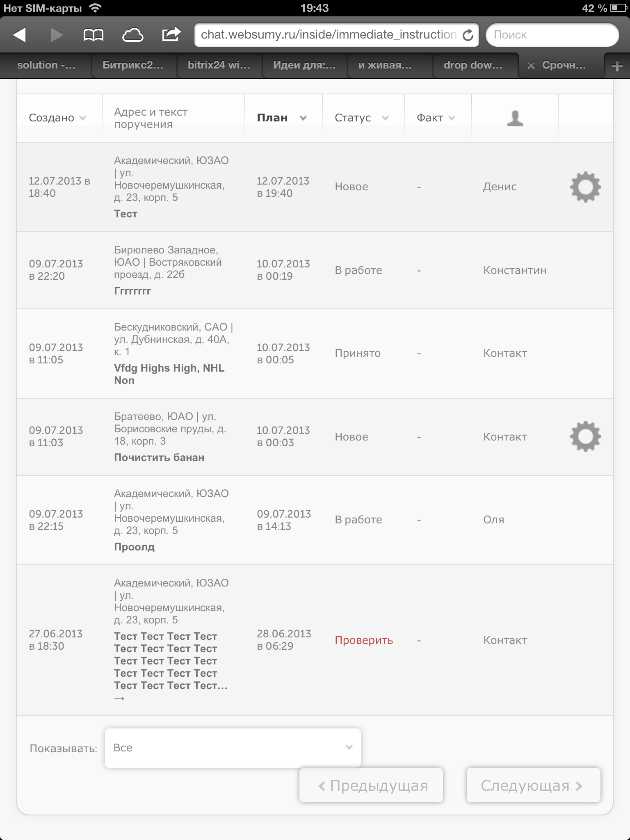Open the Показывать Все dropdown
The width and height of the screenshot is (630, 840).
pyautogui.click(x=233, y=748)
